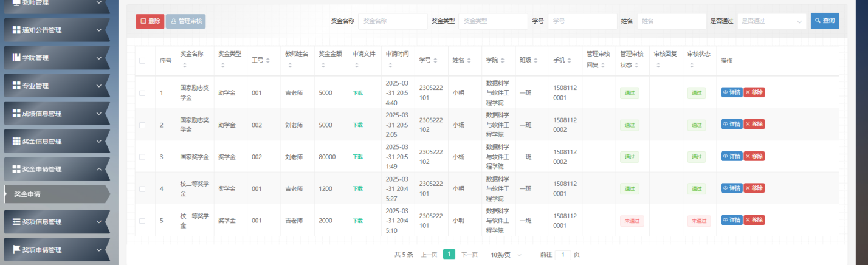Viewport: 868px width, 265px height.
Task: Focus the 奖金类型 search field
Action: pyautogui.click(x=493, y=21)
